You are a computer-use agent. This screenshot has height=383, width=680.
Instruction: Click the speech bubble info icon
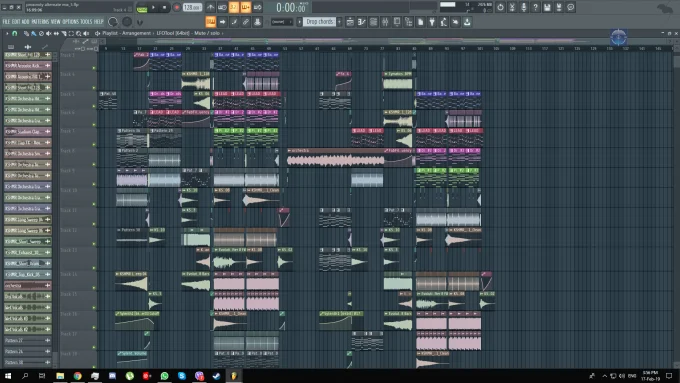coord(571,7)
